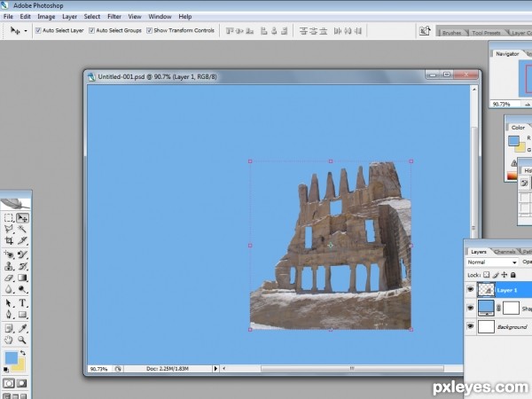The width and height of the screenshot is (532, 399).
Task: Select the Move tool in toolbox
Action: (x=22, y=218)
